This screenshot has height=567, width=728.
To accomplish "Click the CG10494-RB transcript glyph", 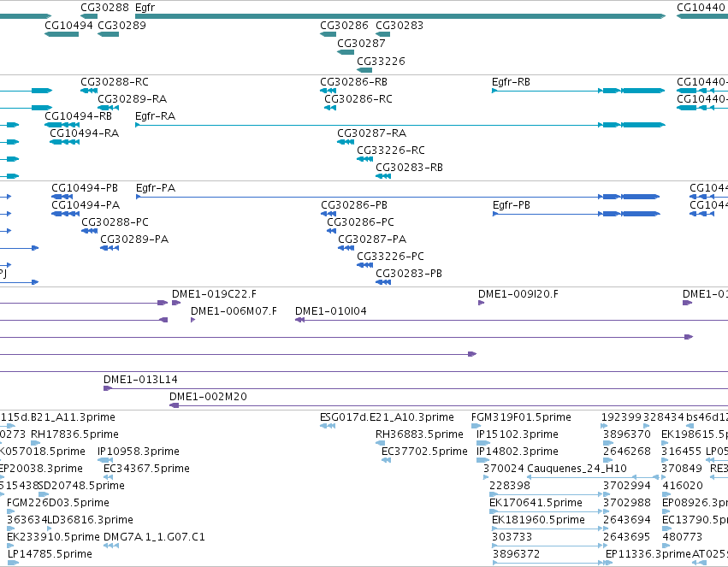I will tap(62, 125).
